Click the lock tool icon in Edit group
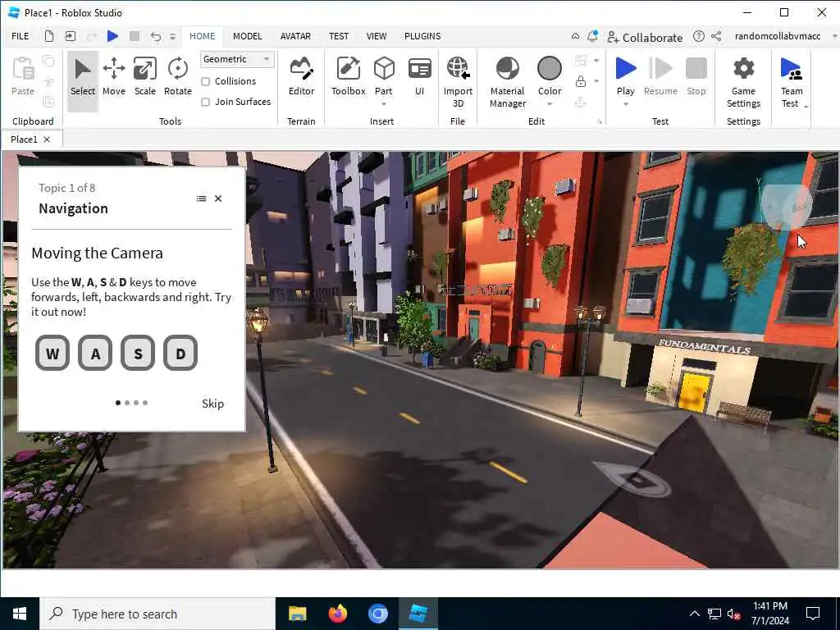This screenshot has height=630, width=840. point(580,81)
